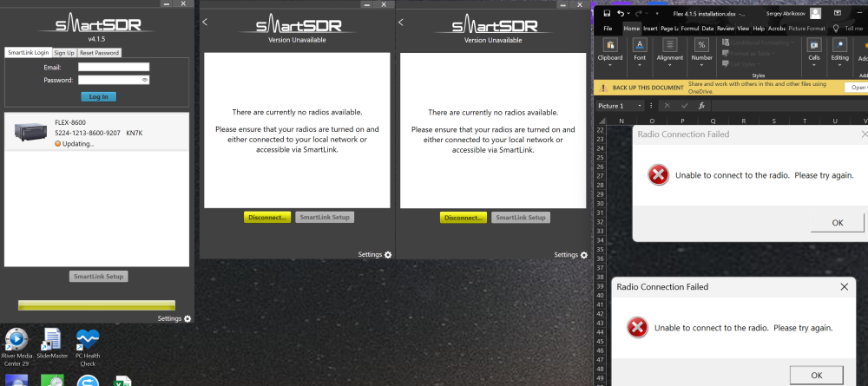The width and height of the screenshot is (868, 386).
Task: Select column Q header in Excel
Action: tap(712, 121)
